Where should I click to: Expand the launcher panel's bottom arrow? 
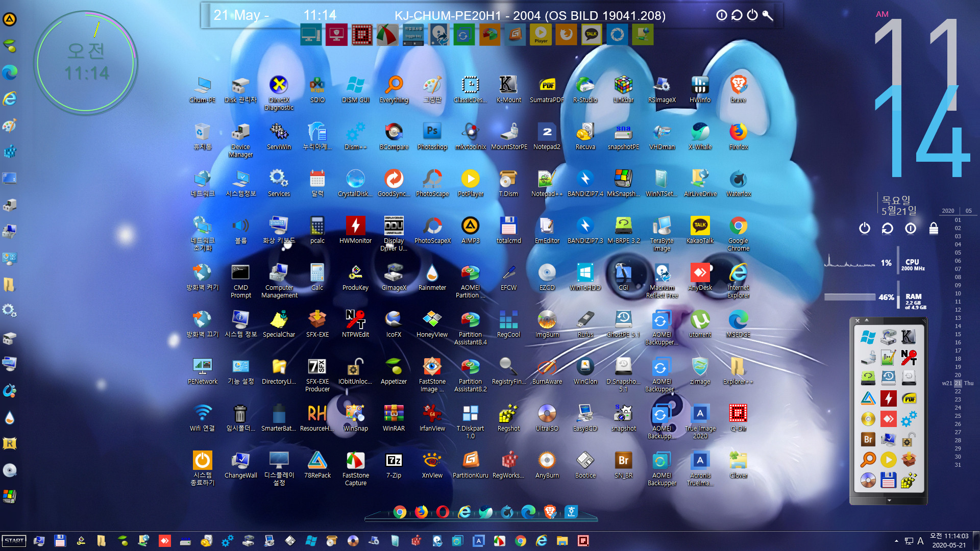(889, 500)
